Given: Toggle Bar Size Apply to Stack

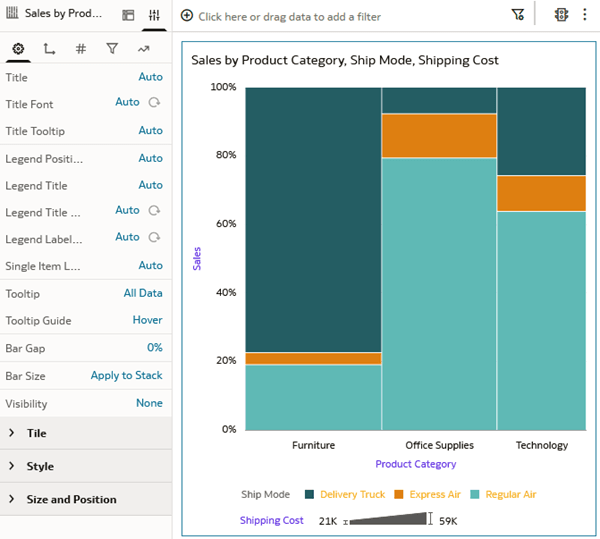Looking at the screenshot, I should (126, 375).
